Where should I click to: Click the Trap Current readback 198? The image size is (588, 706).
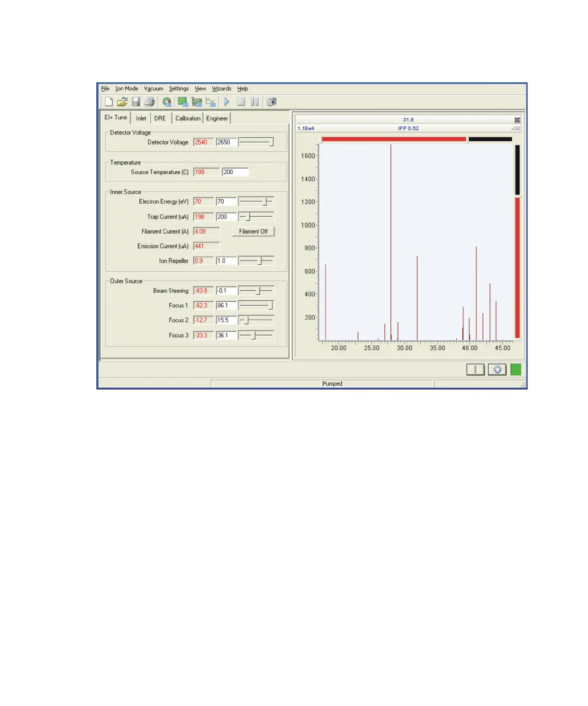point(204,217)
